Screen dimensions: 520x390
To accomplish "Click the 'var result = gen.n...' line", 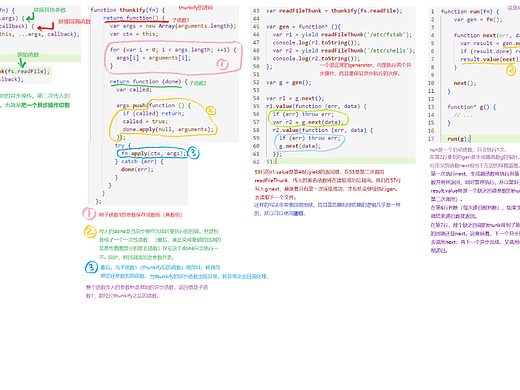I will click(490, 43).
